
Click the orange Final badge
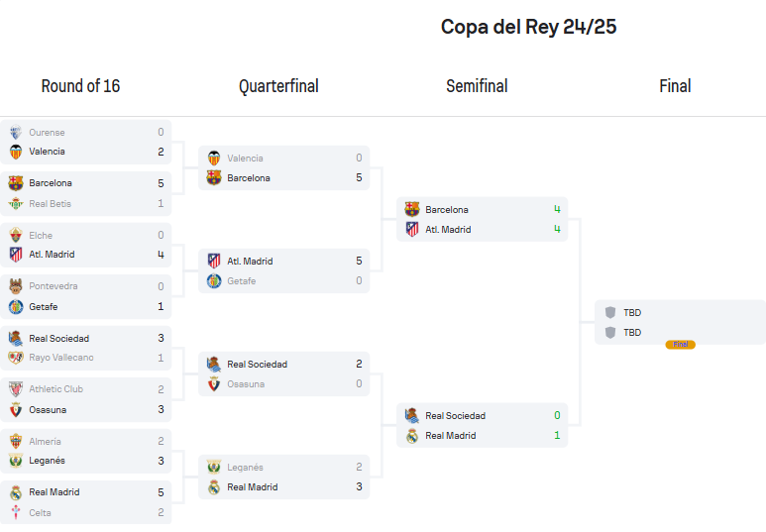[x=680, y=345]
